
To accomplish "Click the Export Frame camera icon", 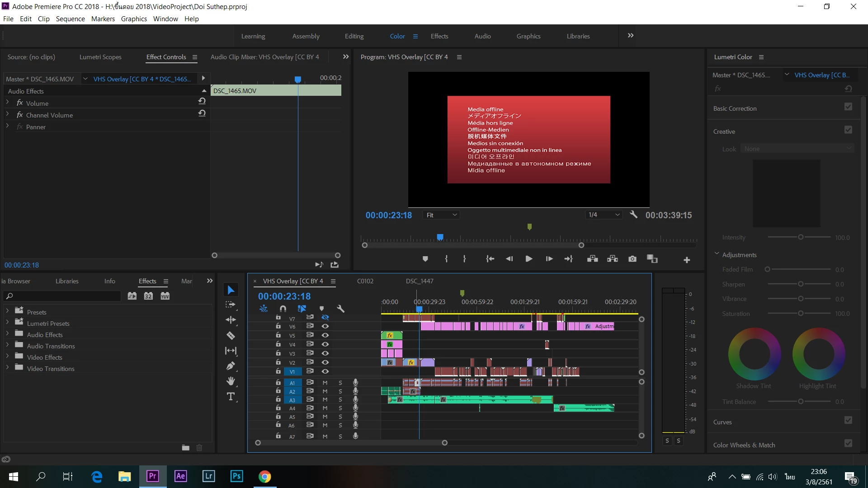I will [632, 259].
